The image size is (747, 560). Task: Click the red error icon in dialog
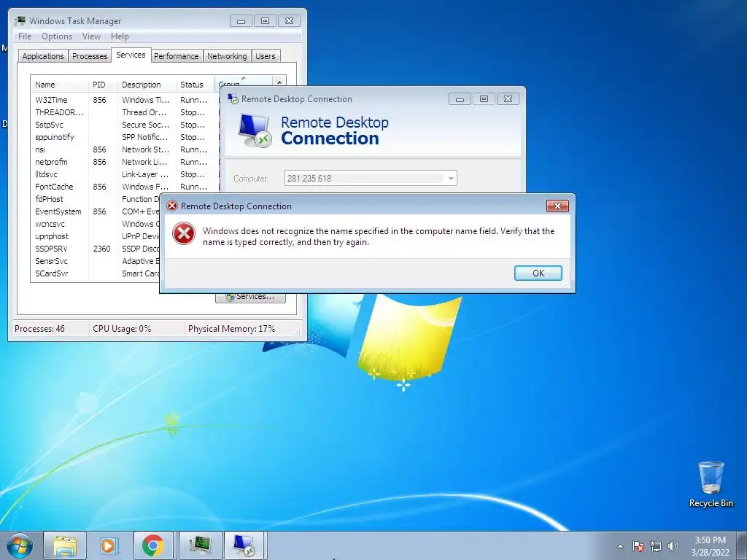pos(183,234)
